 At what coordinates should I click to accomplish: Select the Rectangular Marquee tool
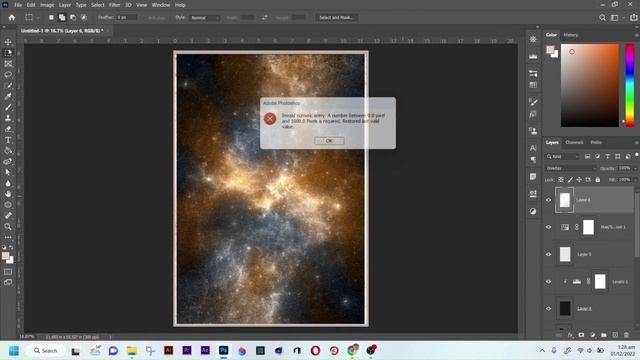click(x=8, y=53)
